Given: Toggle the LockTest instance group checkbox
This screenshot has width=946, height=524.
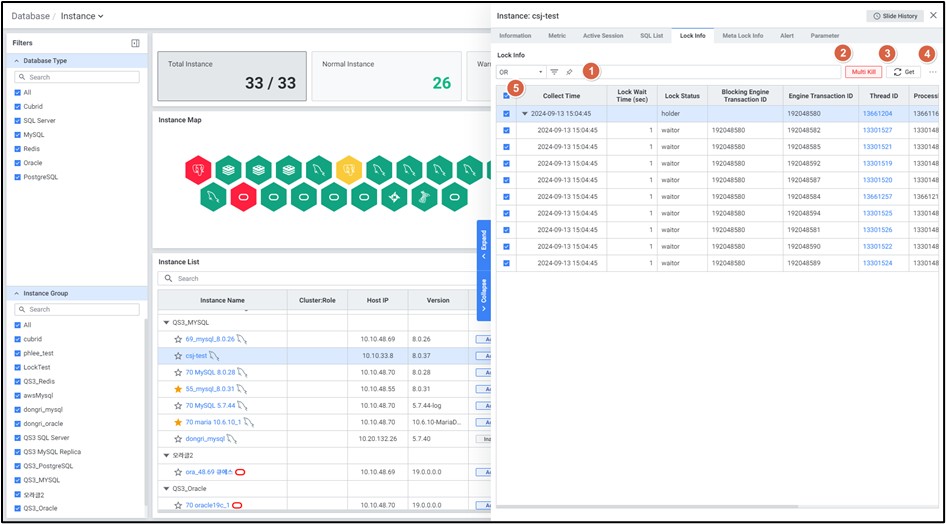Looking at the screenshot, I should pyautogui.click(x=17, y=367).
